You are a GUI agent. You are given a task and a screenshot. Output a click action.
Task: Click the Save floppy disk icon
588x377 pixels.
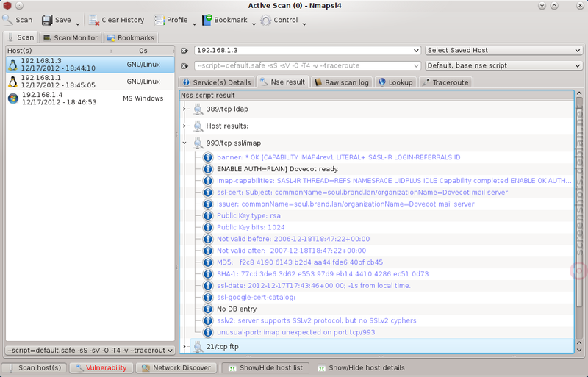pyautogui.click(x=47, y=21)
